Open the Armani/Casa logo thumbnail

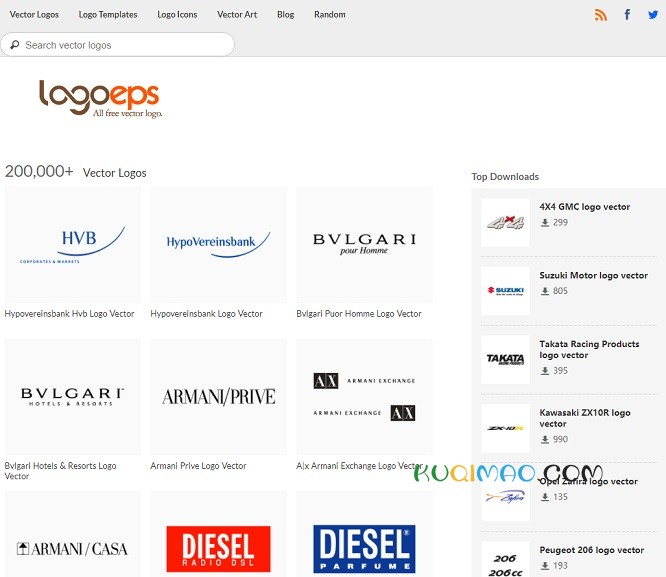tap(73, 535)
